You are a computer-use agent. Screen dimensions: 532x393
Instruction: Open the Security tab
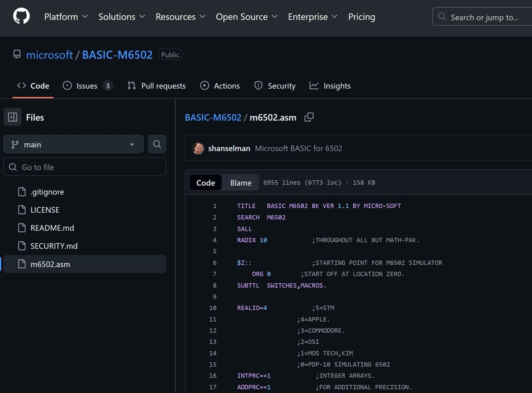pos(275,86)
